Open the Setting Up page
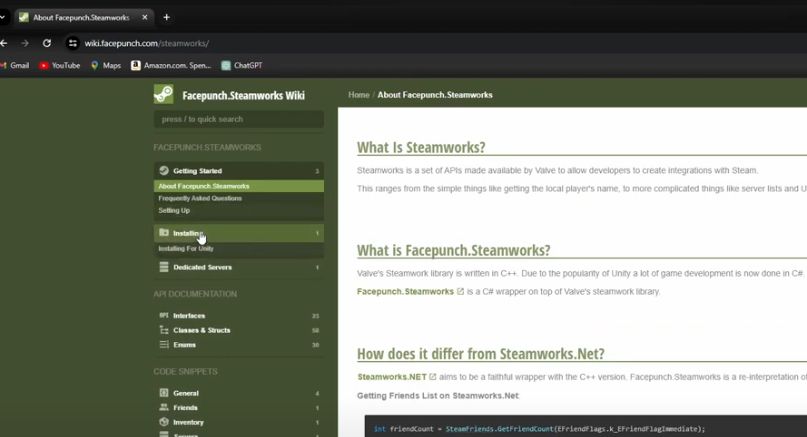This screenshot has height=437, width=807. point(174,211)
